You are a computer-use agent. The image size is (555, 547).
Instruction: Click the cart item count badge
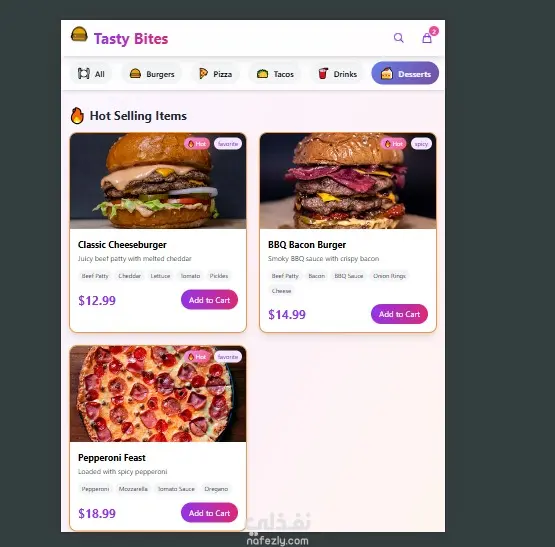click(434, 31)
